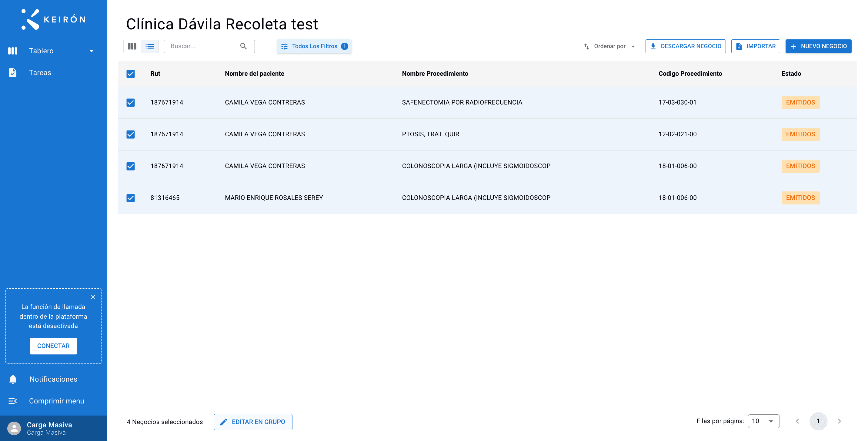This screenshot has height=441, width=868.
Task: Click the Keirón logo
Action: click(53, 19)
